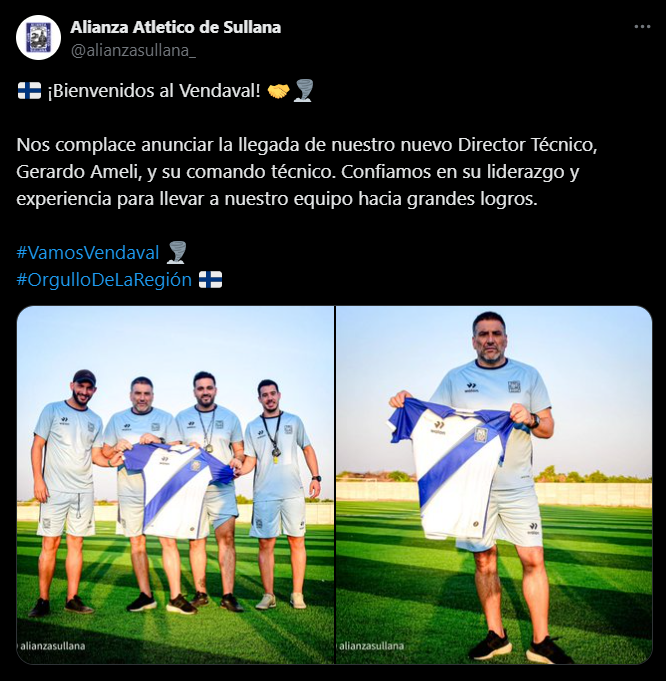Image resolution: width=666 pixels, height=681 pixels.
Task: Click the tornado emoji after #VamosVendaval
Action: (177, 252)
